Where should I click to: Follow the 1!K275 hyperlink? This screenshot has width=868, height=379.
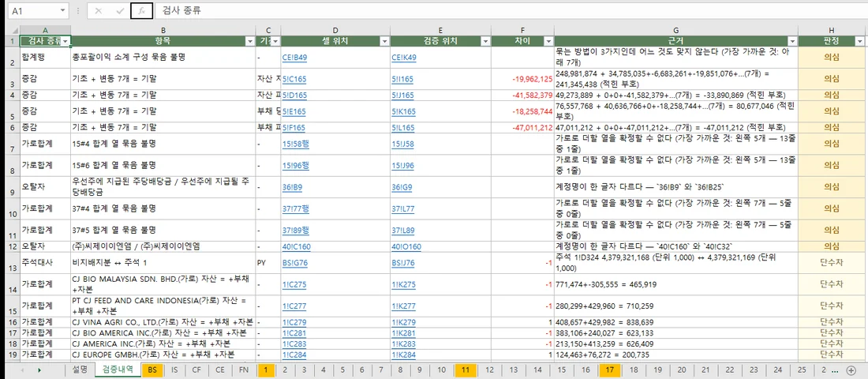(x=402, y=283)
